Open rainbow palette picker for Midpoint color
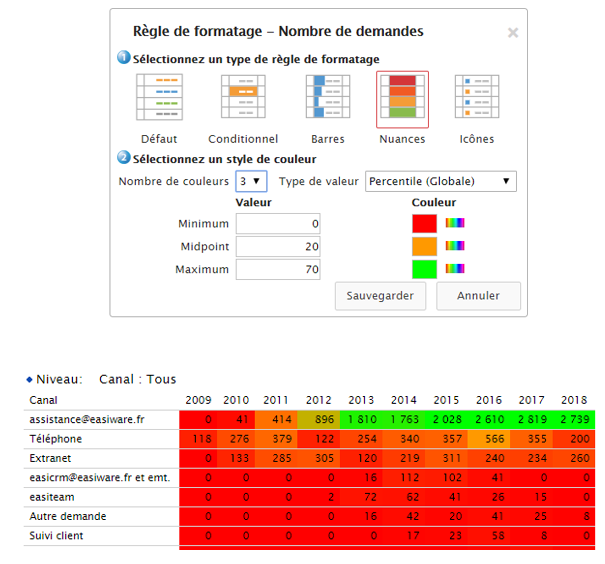 coord(455,246)
